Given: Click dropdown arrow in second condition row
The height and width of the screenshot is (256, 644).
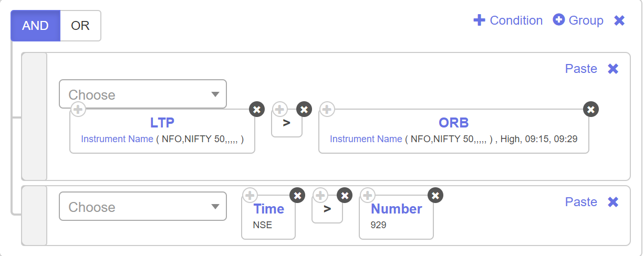Looking at the screenshot, I should point(215,207).
